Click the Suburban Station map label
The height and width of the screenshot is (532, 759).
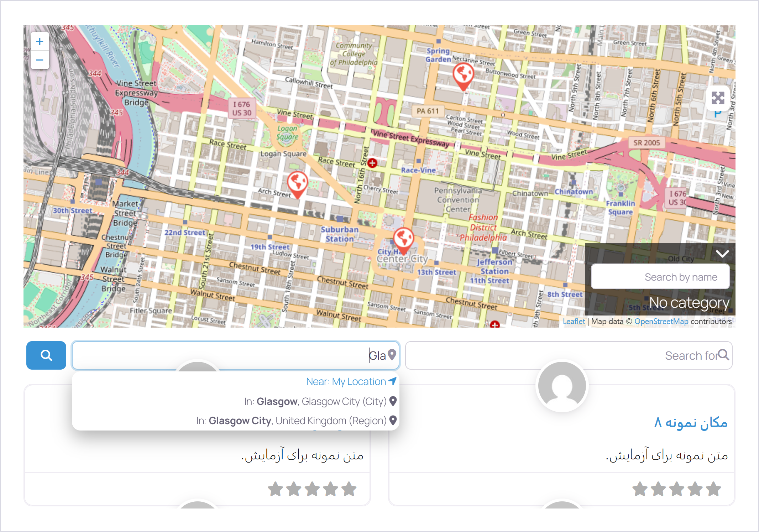pyautogui.click(x=340, y=234)
